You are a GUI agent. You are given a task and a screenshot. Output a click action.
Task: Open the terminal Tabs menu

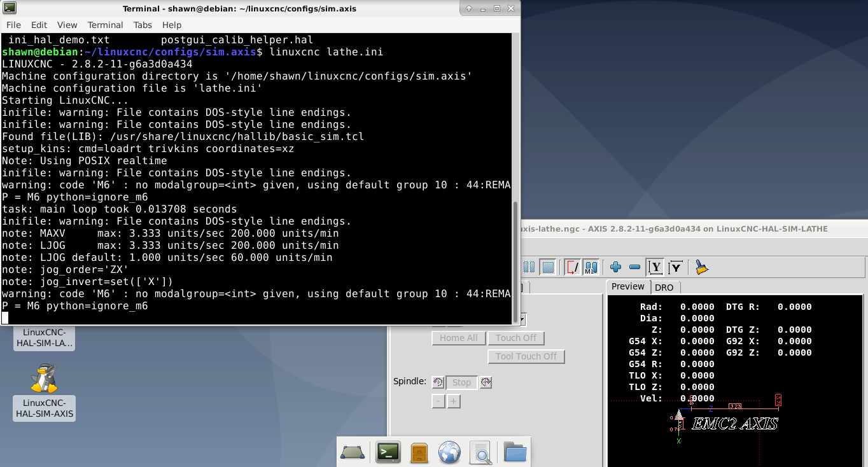(143, 25)
